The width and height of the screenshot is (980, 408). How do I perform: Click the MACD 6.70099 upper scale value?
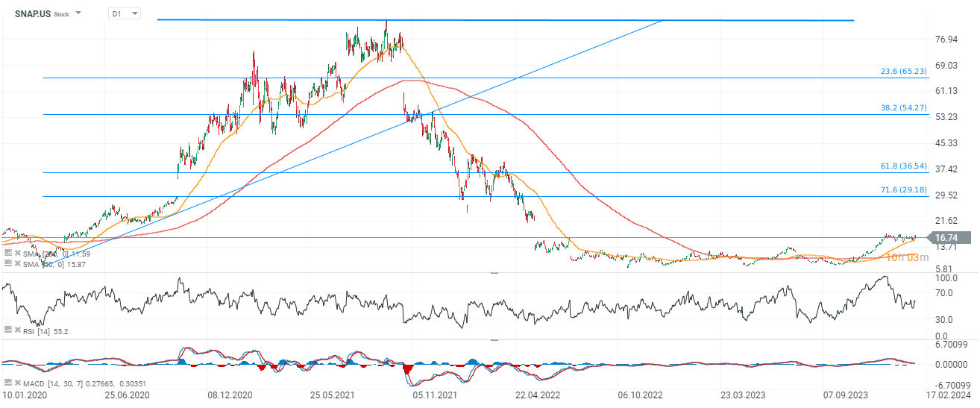[x=952, y=345]
